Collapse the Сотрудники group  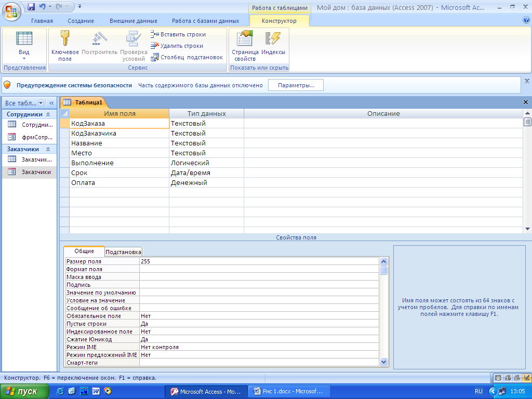pyautogui.click(x=48, y=114)
